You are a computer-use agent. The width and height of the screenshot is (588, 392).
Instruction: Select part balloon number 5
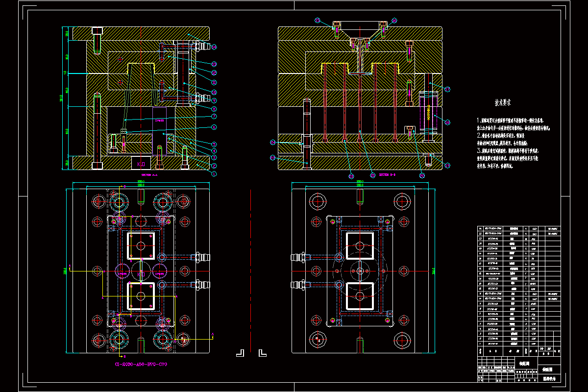[214, 144]
